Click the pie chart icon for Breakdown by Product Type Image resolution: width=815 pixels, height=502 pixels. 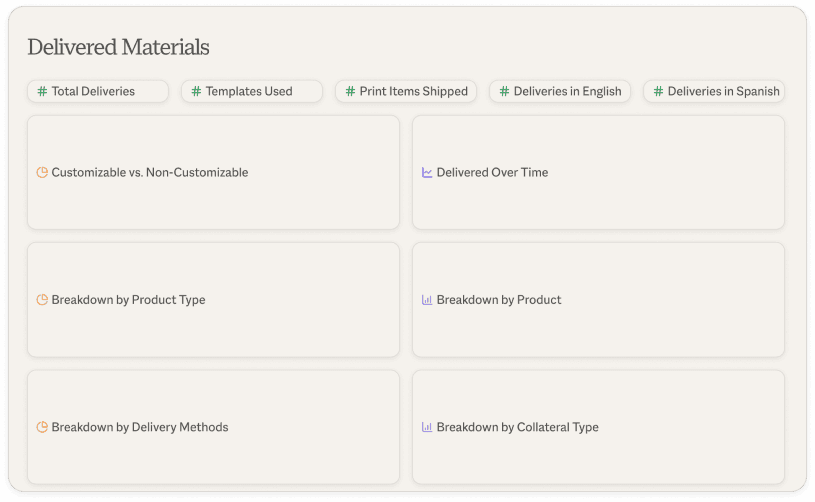pos(42,300)
